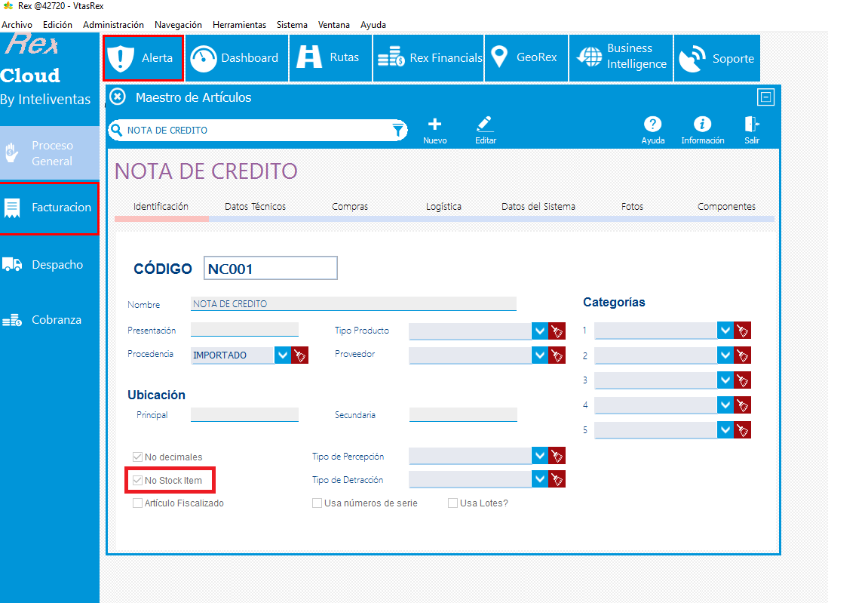Open Proceso General sidebar section
Screen dimensions: 868x603
coord(50,153)
